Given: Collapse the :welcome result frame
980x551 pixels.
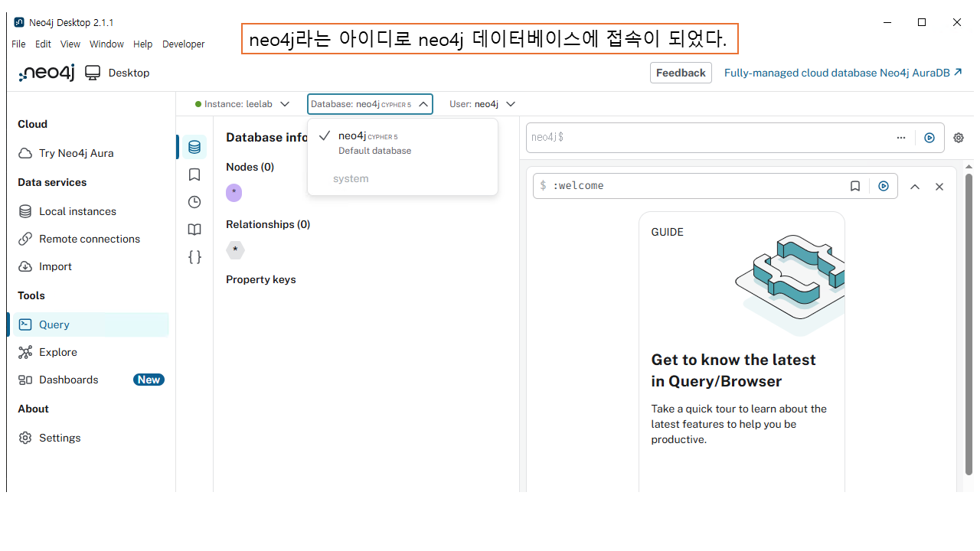Looking at the screenshot, I should coord(915,187).
